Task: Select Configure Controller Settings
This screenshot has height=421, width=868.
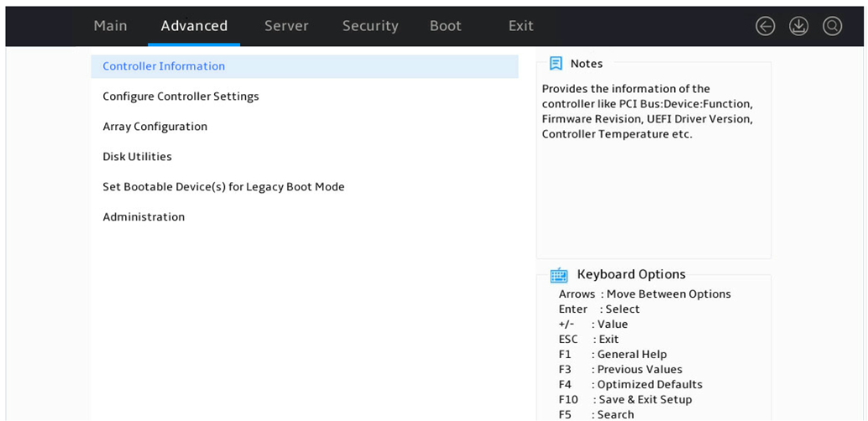Action: (305, 96)
